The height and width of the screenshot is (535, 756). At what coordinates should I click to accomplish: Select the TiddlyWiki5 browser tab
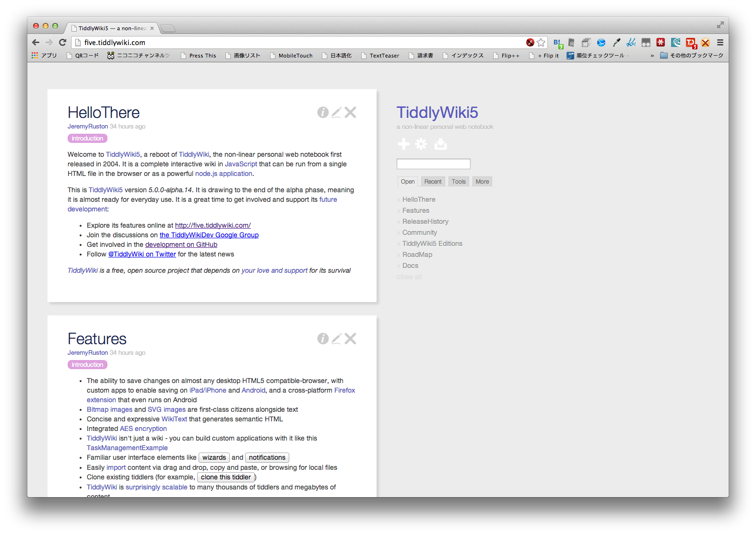[112, 28]
